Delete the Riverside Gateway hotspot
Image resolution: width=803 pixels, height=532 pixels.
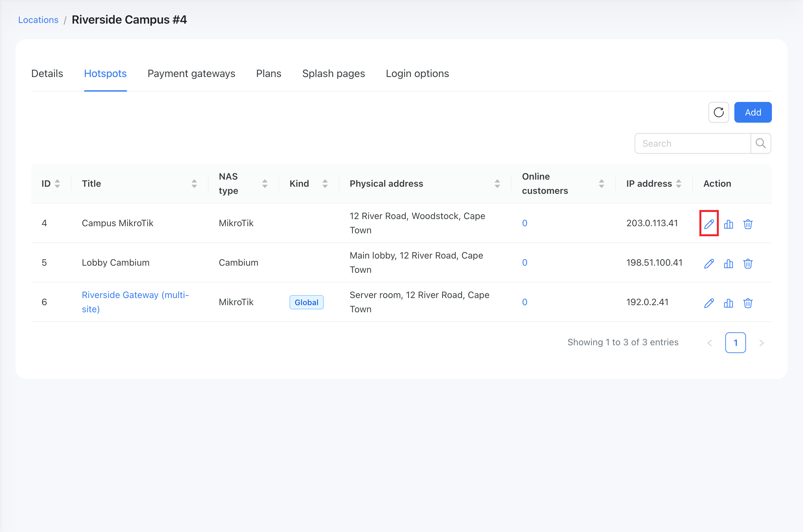click(x=748, y=303)
